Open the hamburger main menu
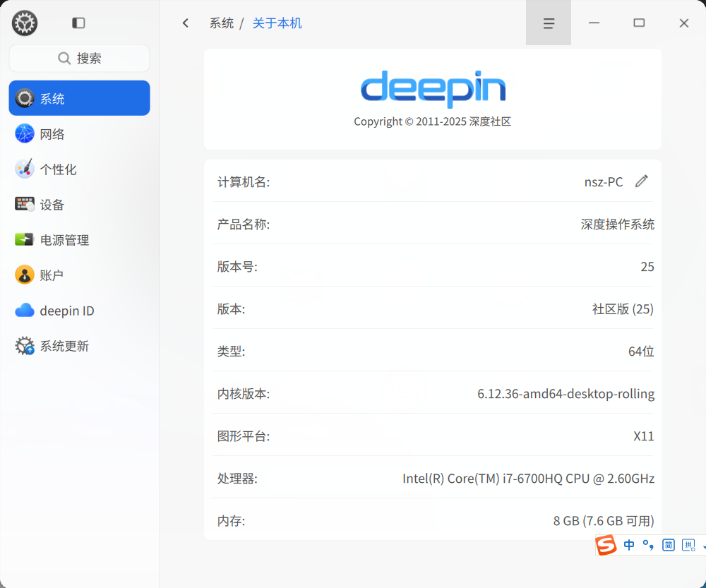 click(549, 23)
